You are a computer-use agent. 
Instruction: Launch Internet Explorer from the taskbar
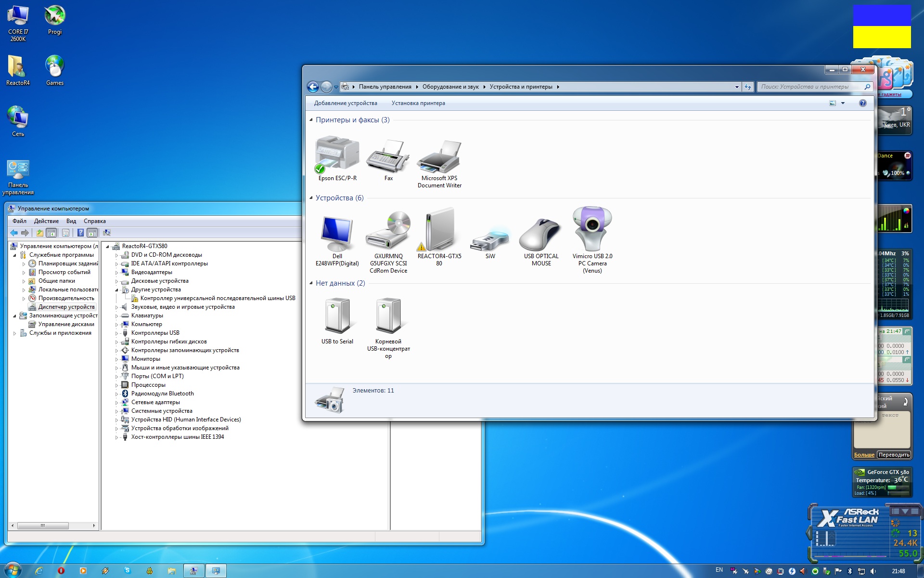pos(39,571)
